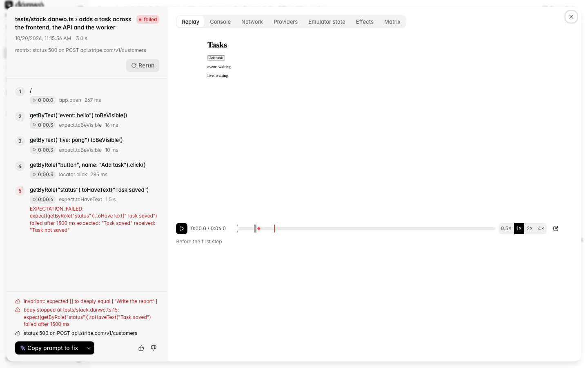Image resolution: width=588 pixels, height=368 pixels.
Task: Jump to step 1 timestamp 0:00.0
Action: (x=43, y=100)
